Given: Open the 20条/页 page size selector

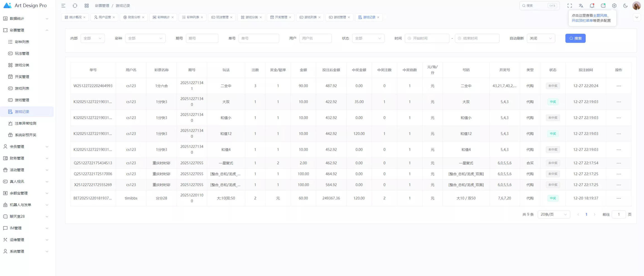Looking at the screenshot, I should click(x=553, y=214).
